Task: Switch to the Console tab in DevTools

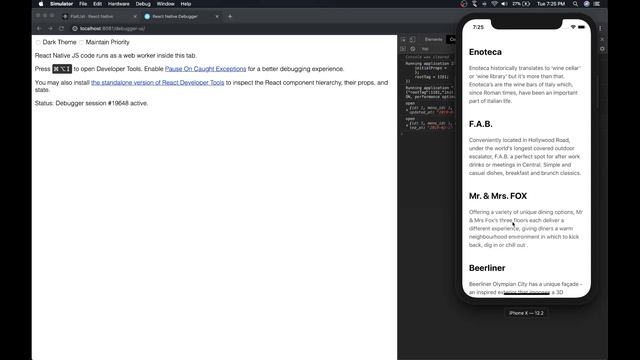Action: (x=452, y=40)
